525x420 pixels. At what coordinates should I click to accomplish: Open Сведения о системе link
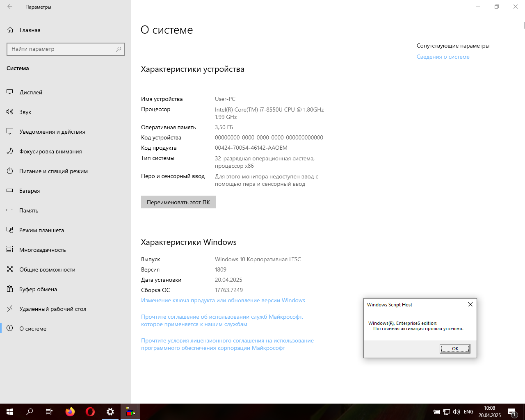443,57
